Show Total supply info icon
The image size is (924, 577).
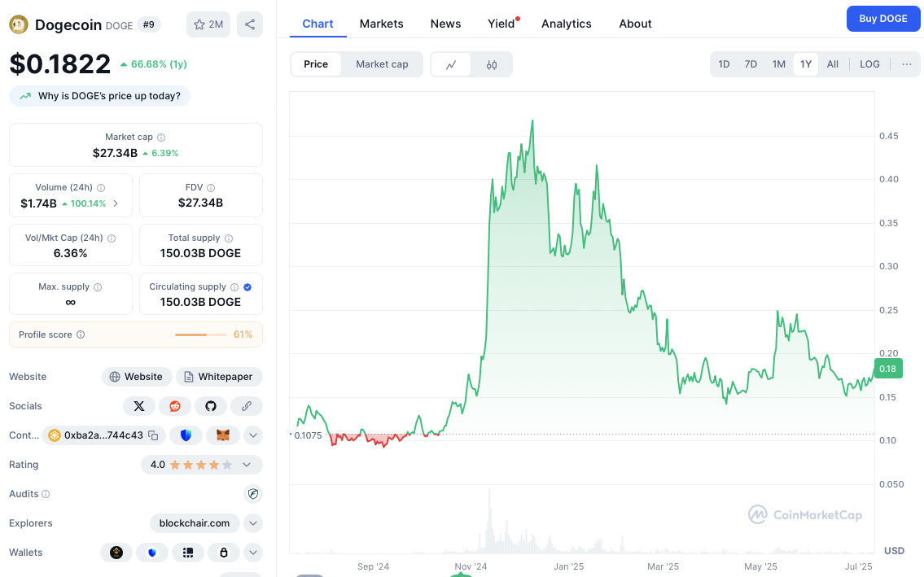[x=229, y=238]
